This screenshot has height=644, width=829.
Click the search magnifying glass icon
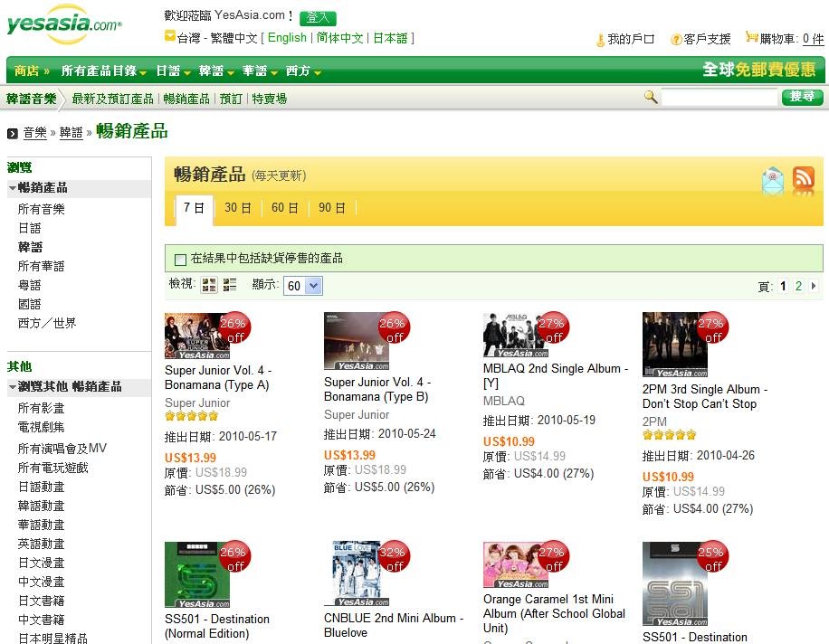point(651,97)
